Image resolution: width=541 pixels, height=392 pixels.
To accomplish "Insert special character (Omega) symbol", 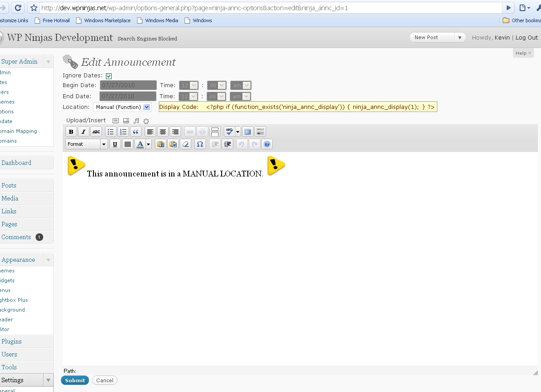I will pyautogui.click(x=200, y=144).
